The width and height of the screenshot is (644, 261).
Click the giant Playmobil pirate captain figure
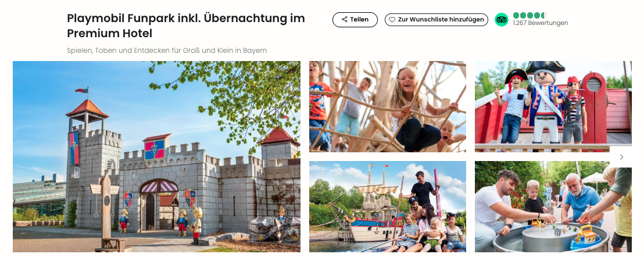(545, 103)
